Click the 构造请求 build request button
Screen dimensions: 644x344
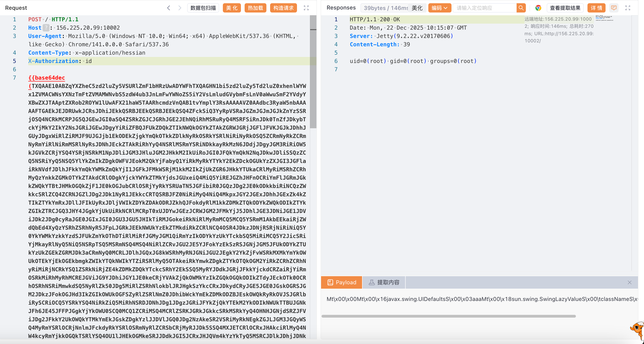click(283, 8)
